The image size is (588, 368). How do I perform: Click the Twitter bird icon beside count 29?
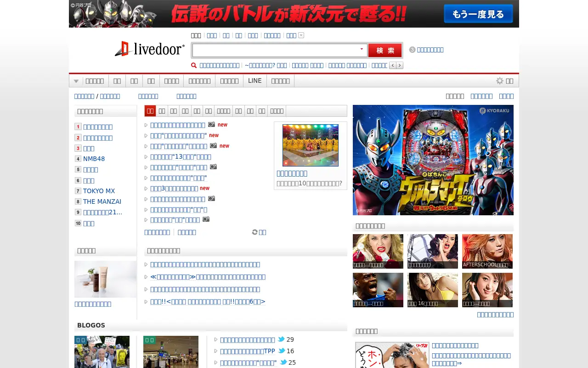pyautogui.click(x=281, y=339)
